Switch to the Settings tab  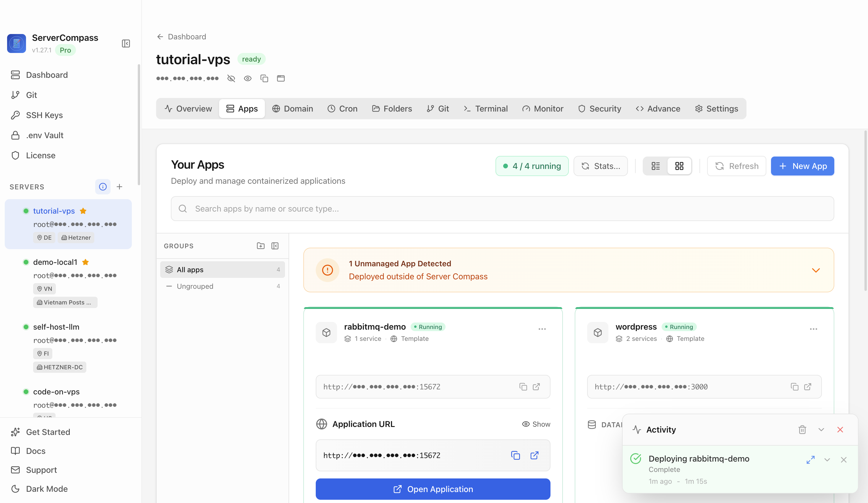click(x=716, y=109)
